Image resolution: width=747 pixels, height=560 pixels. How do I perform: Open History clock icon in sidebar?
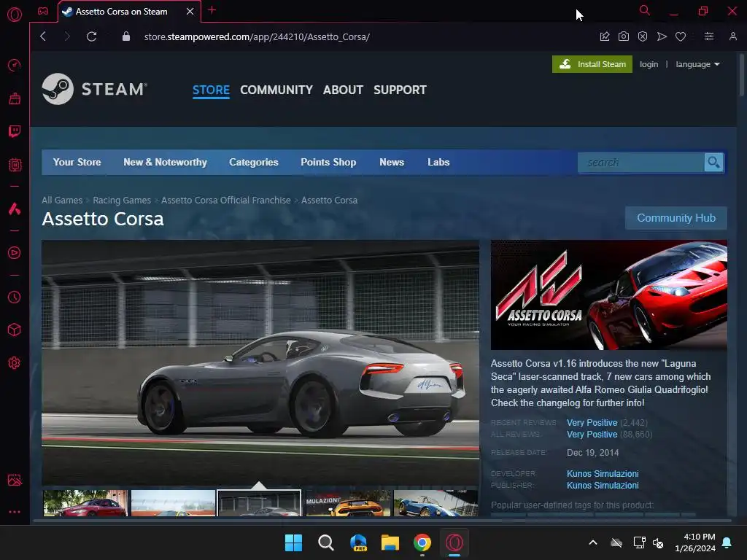pyautogui.click(x=15, y=297)
